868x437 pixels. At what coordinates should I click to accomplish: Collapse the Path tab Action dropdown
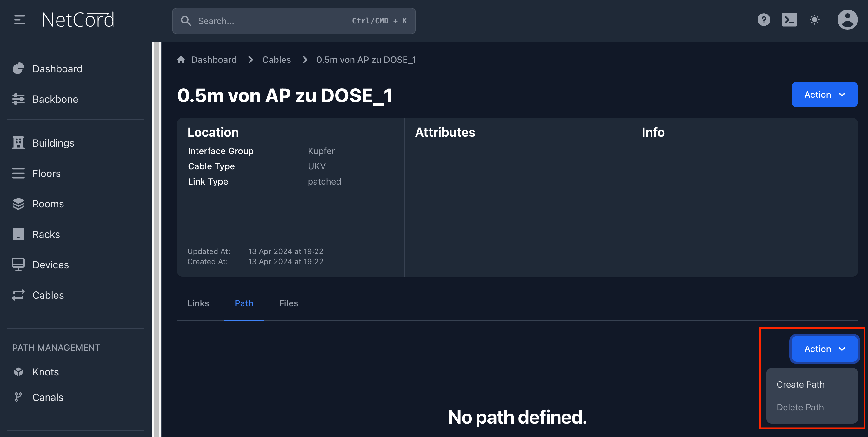(x=824, y=349)
